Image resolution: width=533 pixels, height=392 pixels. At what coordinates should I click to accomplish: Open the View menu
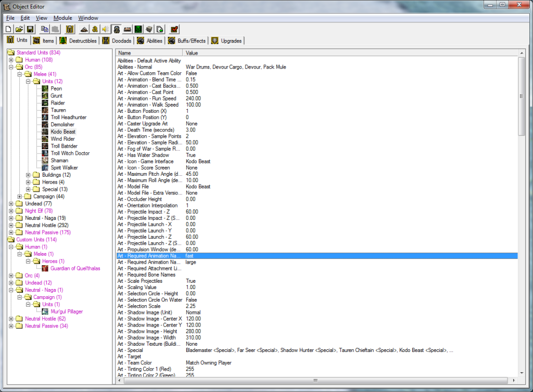tap(42, 18)
